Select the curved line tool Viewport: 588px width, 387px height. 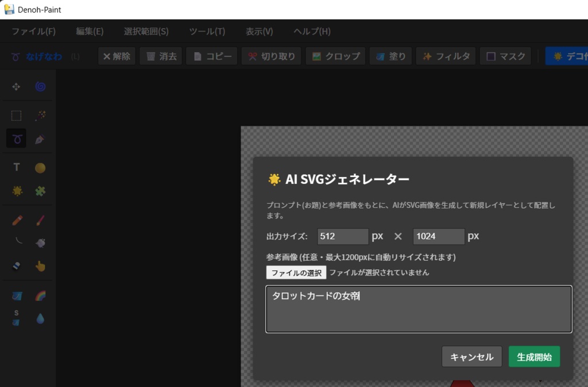pos(18,241)
